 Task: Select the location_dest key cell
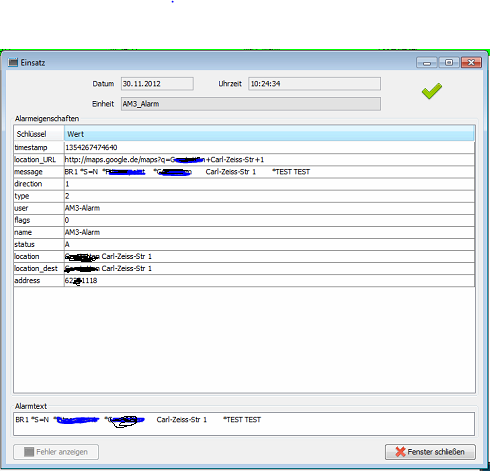[39, 269]
